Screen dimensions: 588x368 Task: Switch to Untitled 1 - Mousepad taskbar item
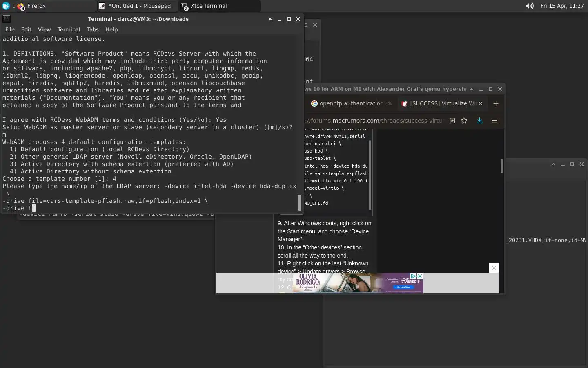coord(137,6)
